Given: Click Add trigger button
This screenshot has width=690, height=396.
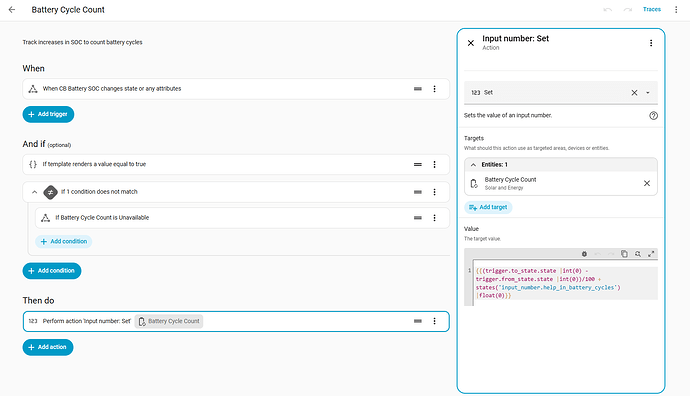Looking at the screenshot, I should coord(48,114).
